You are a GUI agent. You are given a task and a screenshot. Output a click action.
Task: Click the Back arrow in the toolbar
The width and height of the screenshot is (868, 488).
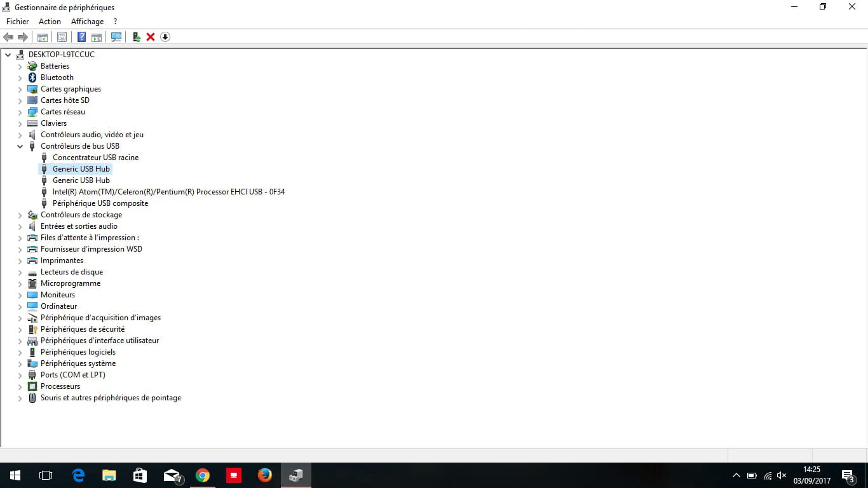[8, 37]
